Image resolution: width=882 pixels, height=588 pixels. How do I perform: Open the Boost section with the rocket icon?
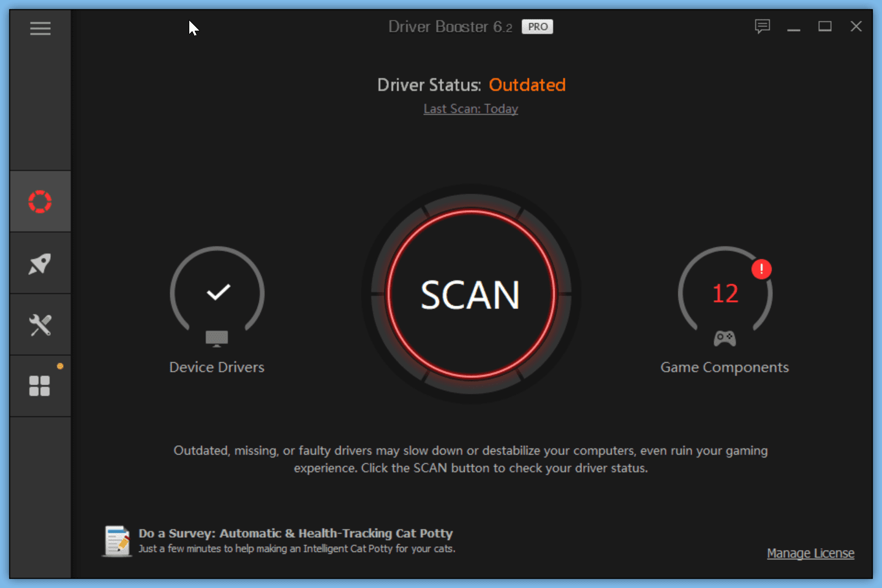tap(40, 263)
